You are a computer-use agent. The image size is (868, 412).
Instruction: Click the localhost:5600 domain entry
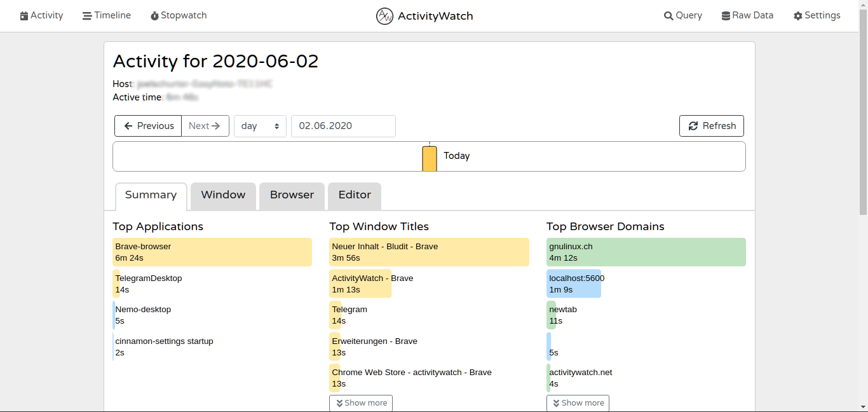(x=576, y=284)
